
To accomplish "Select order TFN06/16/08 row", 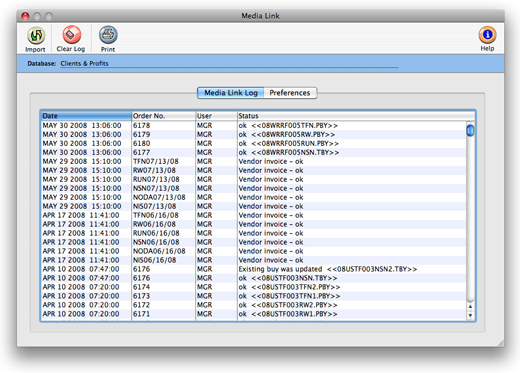I will pyautogui.click(x=253, y=216).
